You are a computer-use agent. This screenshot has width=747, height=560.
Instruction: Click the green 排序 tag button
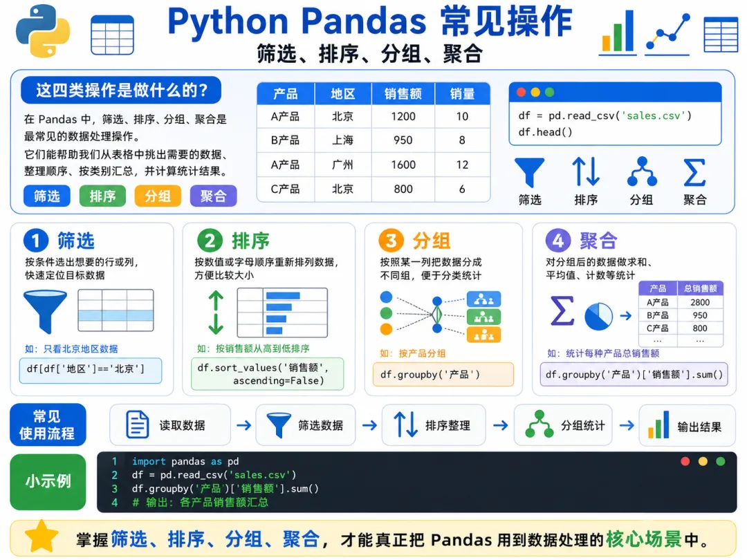click(102, 196)
